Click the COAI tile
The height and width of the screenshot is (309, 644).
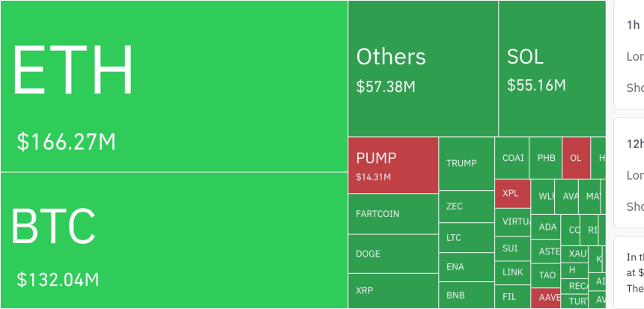pos(513,158)
